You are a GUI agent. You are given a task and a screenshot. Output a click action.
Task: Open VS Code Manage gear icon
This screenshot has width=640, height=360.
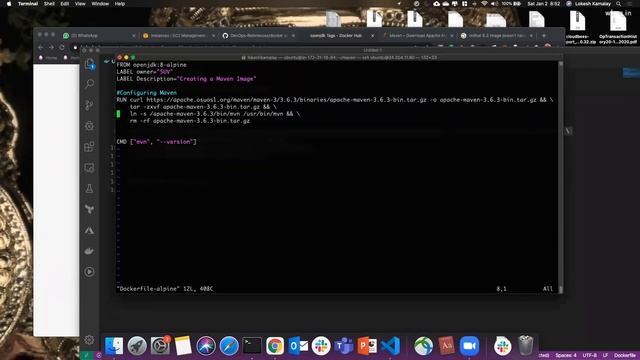pos(89,340)
